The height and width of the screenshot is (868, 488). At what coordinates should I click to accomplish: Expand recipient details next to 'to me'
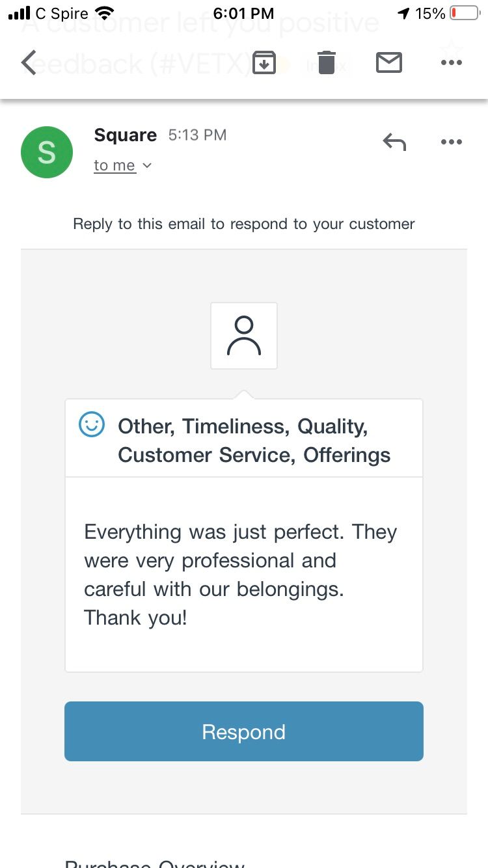[147, 166]
